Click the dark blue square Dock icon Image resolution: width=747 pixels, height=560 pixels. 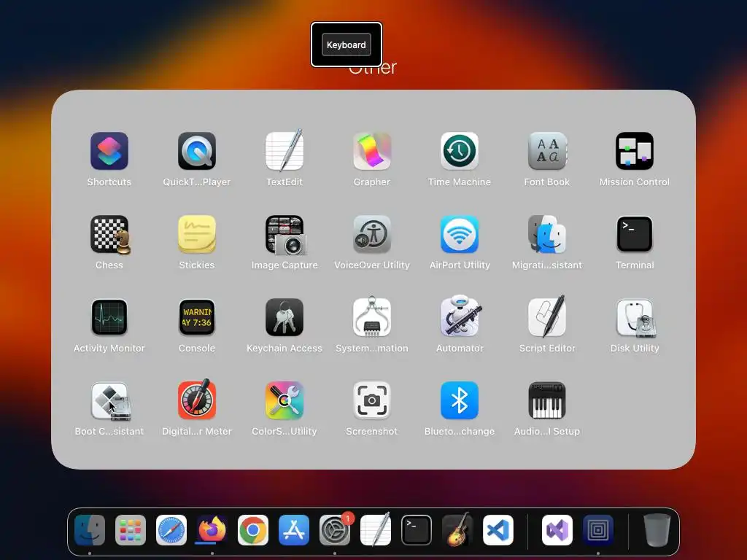(598, 530)
